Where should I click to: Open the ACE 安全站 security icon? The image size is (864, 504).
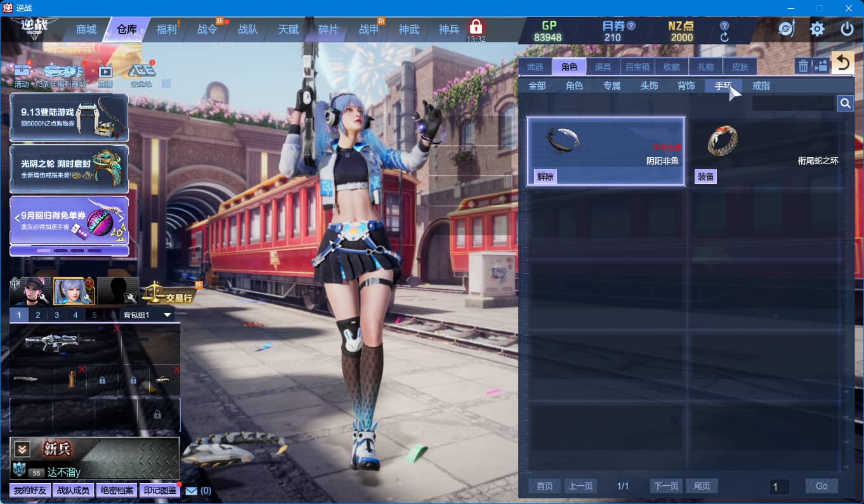pos(141,74)
